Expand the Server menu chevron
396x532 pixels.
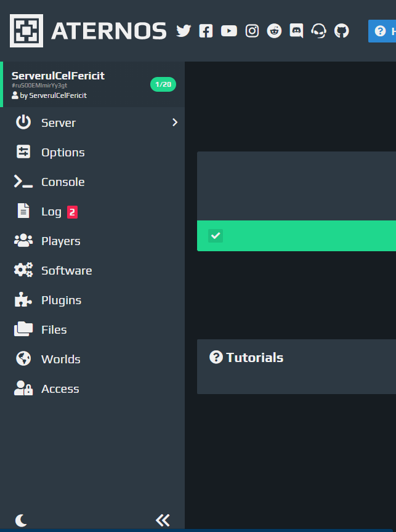coord(175,122)
